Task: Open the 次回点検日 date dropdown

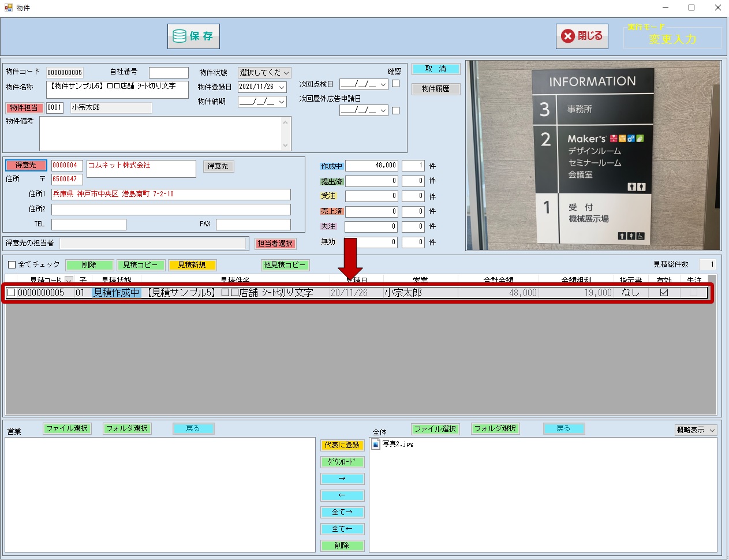Action: [383, 84]
